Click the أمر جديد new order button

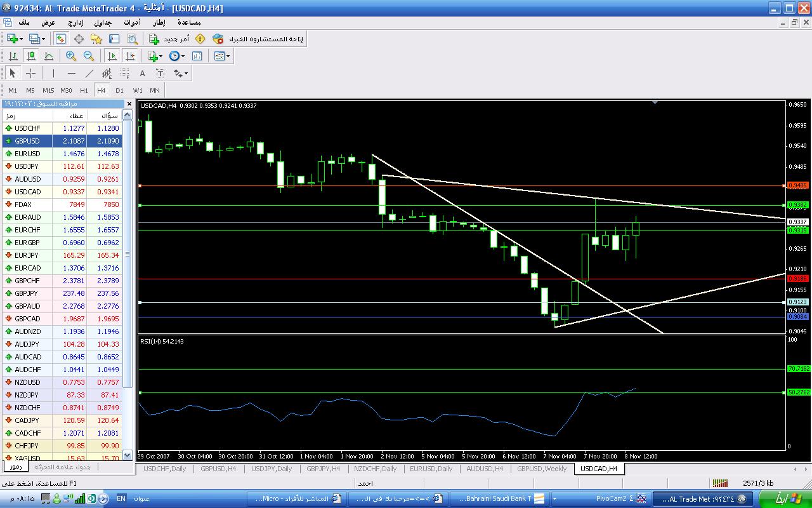(x=170, y=39)
